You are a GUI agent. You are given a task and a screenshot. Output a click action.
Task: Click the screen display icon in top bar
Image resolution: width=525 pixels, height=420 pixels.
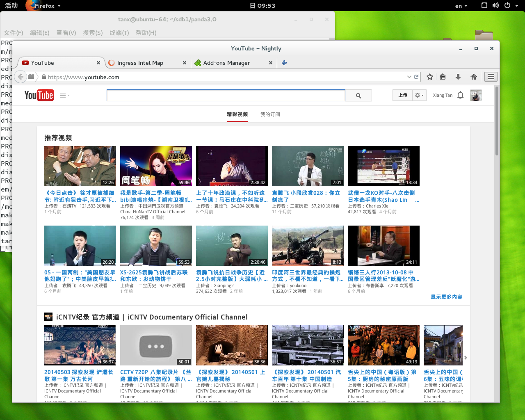coord(484,5)
